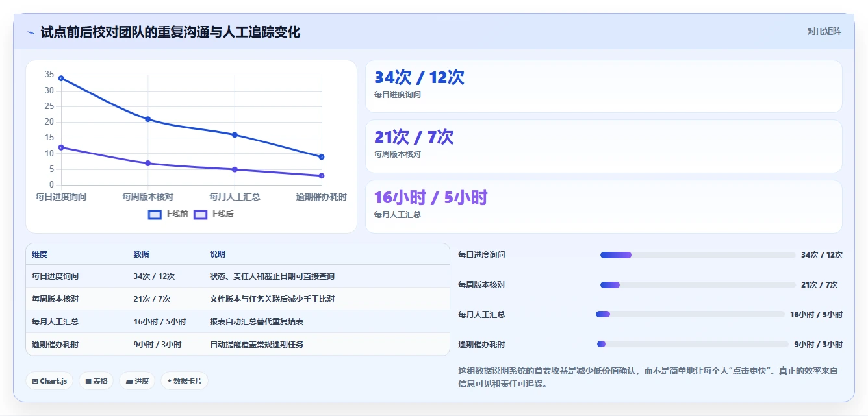Click description 报表自动汇总替代重复填表

click(257, 322)
